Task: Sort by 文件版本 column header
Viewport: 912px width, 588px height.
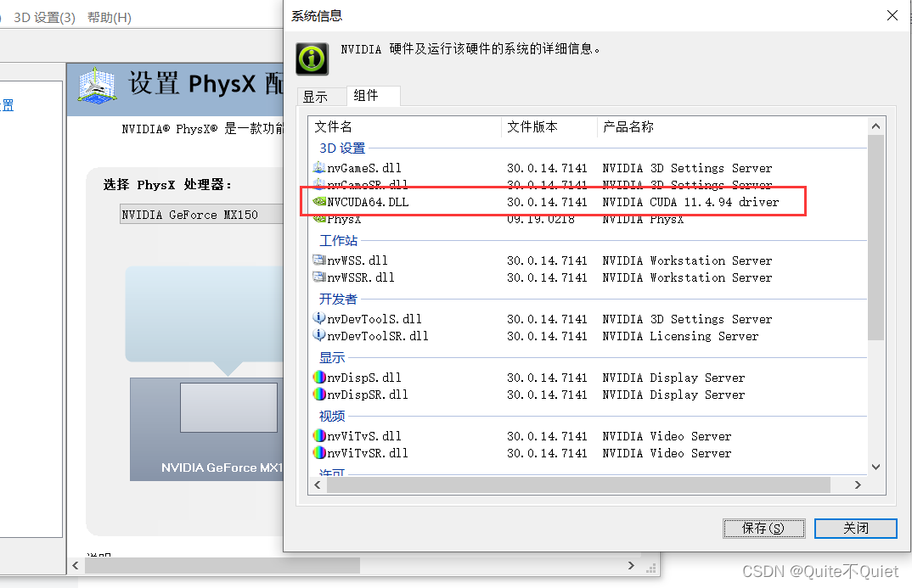Action: (549, 126)
